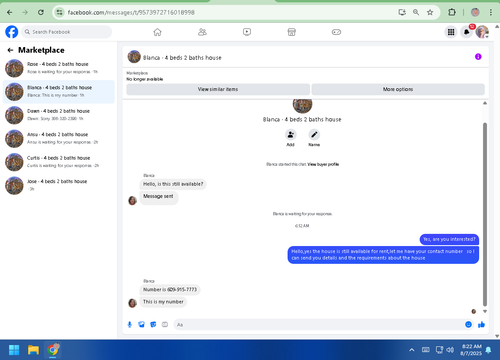The image size is (500, 360).
Task: Open the emoji picker smiley icon
Action: (468, 324)
